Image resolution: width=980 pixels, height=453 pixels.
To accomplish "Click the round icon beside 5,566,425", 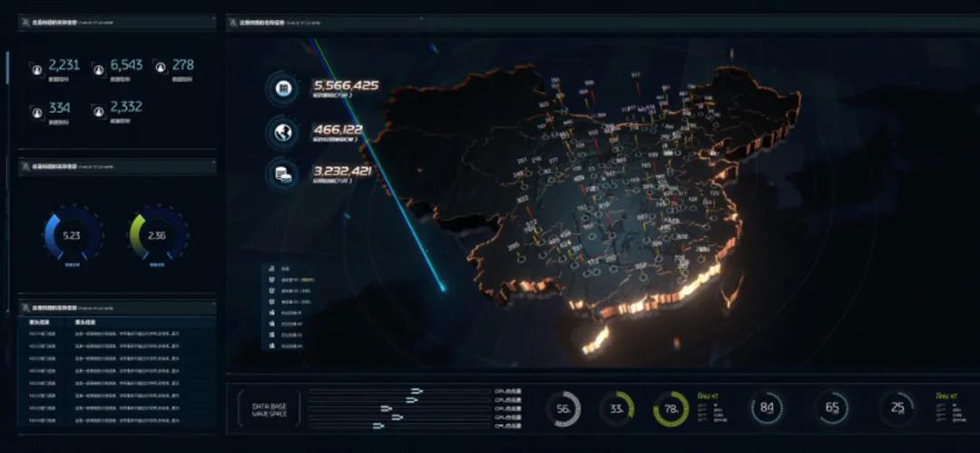I will [x=284, y=89].
